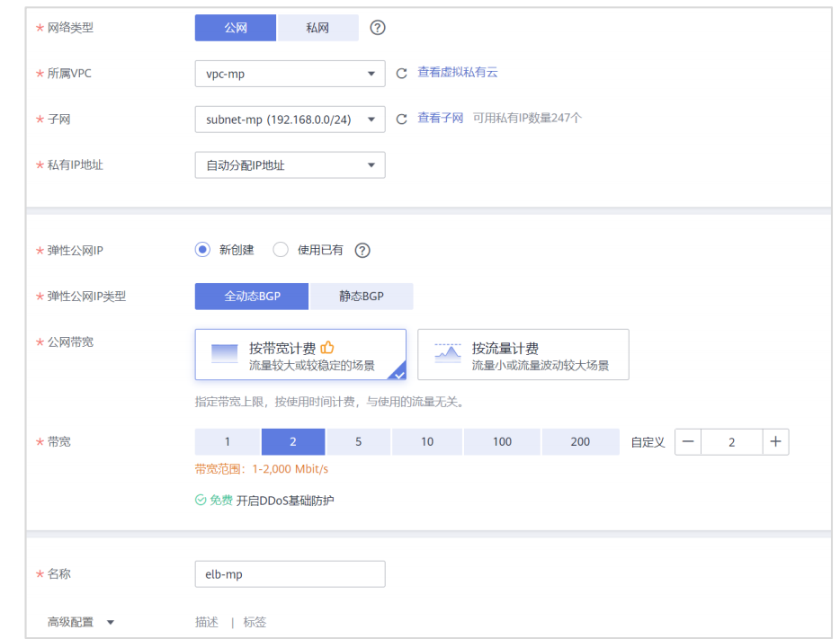840x639 pixels.
Task: Click the elb-mp name input field
Action: click(x=290, y=573)
